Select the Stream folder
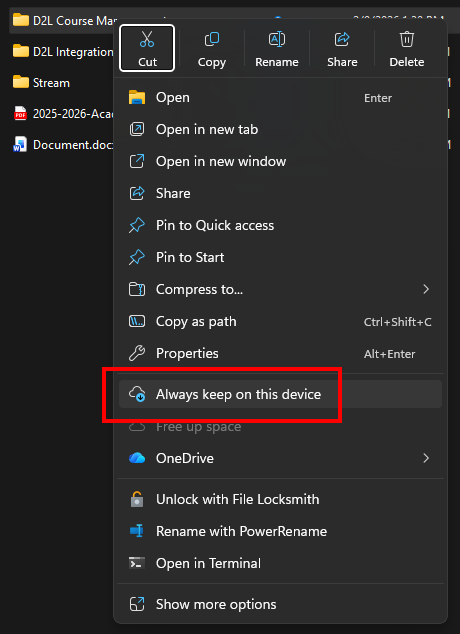Image resolution: width=460 pixels, height=634 pixels. coord(61,83)
